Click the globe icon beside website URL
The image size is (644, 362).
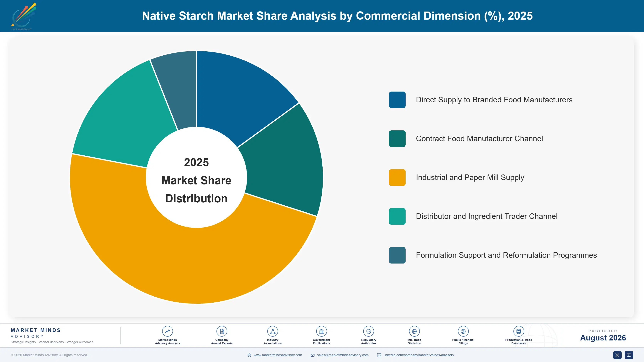249,355
